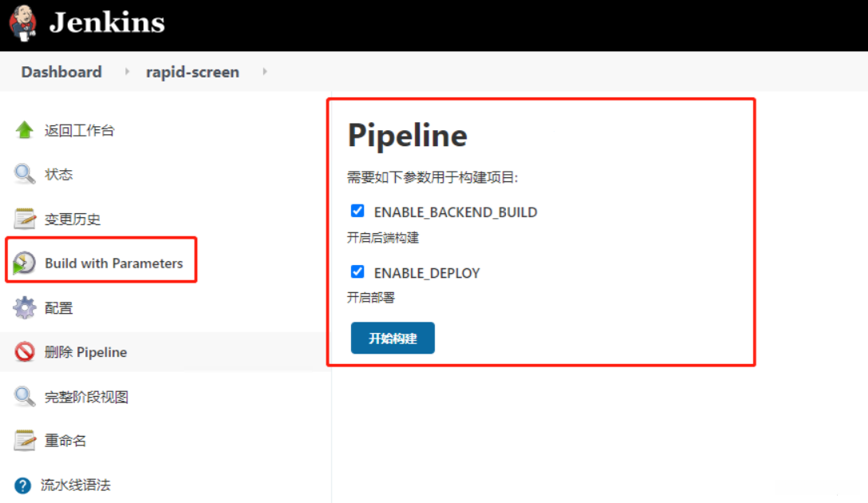Open the 状态 sidebar item
The image size is (868, 503).
click(59, 175)
